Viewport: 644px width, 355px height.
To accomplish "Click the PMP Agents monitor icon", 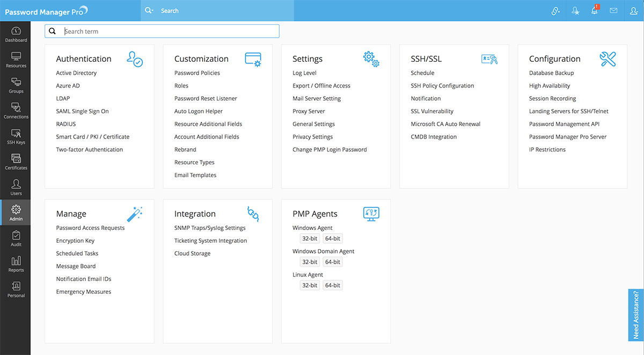I will point(371,214).
